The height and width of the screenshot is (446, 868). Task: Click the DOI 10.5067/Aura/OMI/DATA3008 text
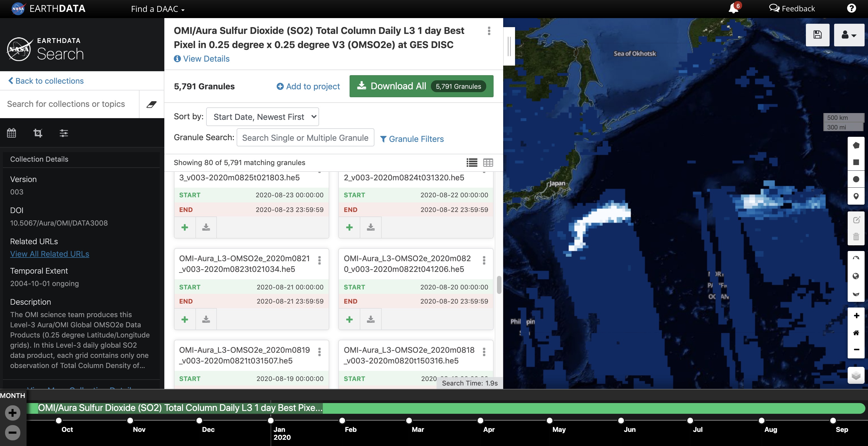[59, 223]
